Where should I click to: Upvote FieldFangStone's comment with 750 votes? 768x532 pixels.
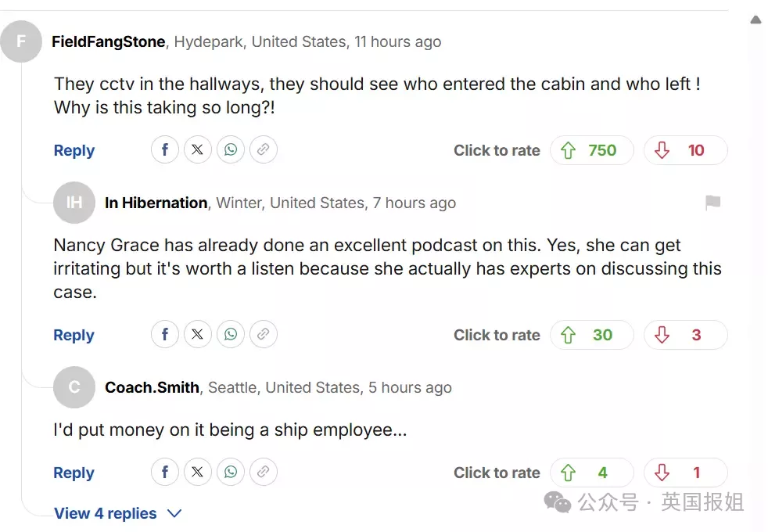pyautogui.click(x=591, y=150)
